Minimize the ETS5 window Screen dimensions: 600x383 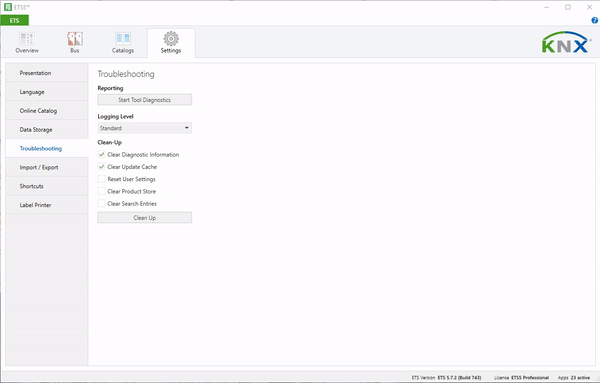[547, 7]
